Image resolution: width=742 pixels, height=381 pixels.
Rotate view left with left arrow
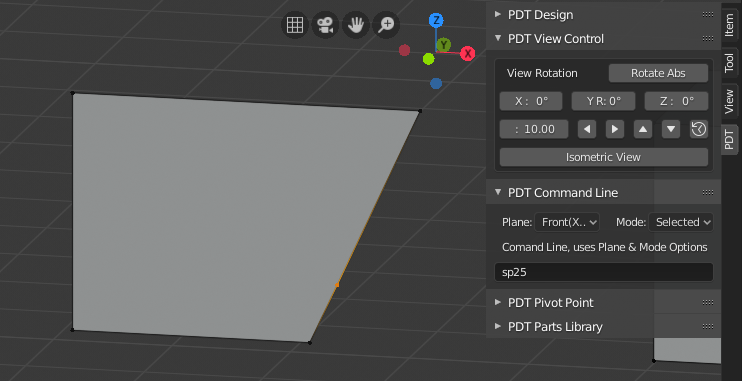[x=587, y=129]
